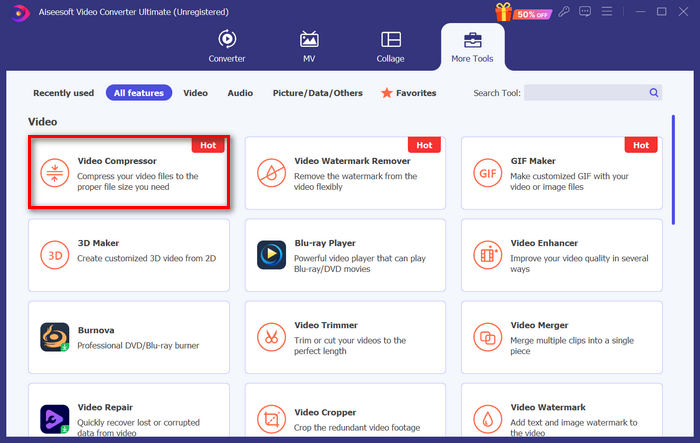Click the Video Compressor title text
This screenshot has height=443, width=700.
tap(117, 161)
